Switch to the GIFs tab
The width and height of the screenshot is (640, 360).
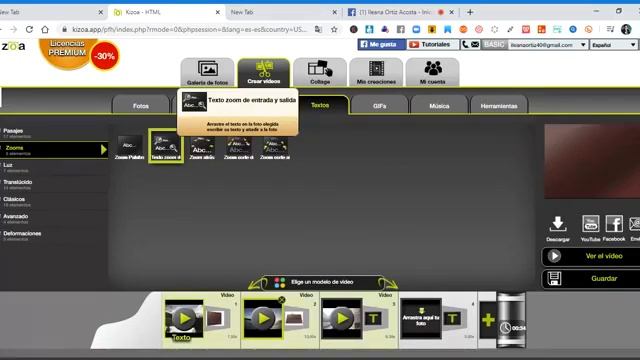[x=380, y=105]
